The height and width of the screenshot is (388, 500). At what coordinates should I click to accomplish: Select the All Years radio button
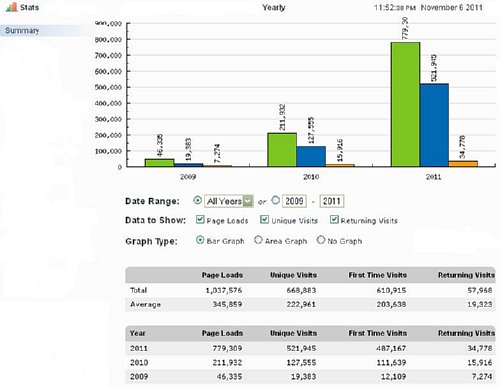(x=197, y=200)
